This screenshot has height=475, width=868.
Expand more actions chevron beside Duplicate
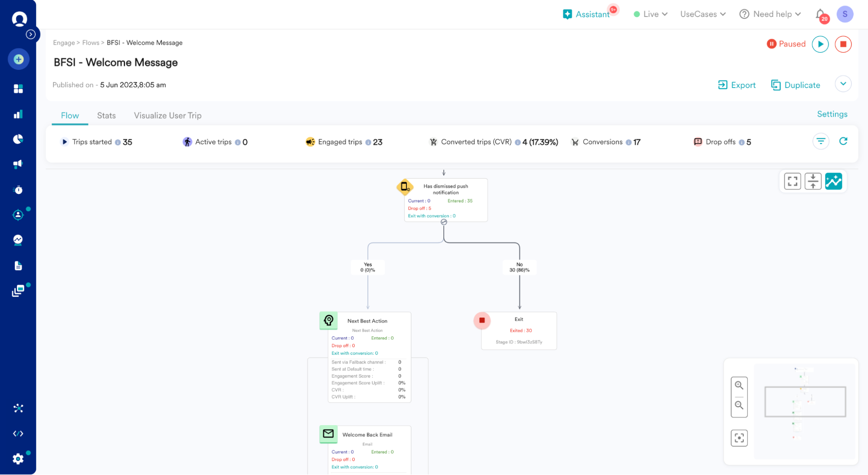(843, 84)
